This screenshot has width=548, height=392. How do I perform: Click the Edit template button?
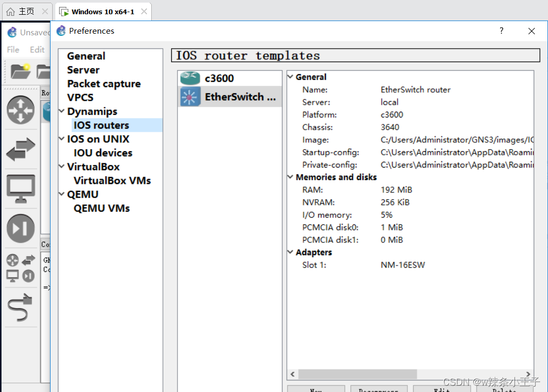442,389
